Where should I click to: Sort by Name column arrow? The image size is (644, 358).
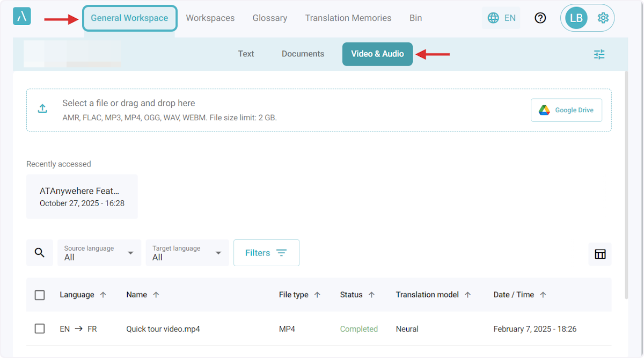point(156,295)
